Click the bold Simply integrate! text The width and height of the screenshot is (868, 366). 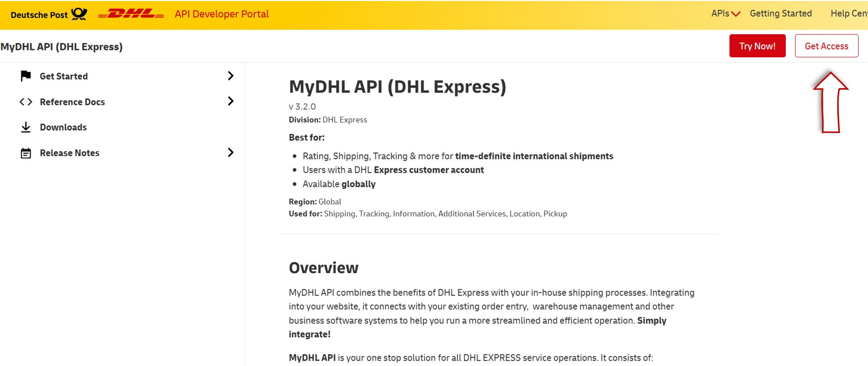point(478,327)
